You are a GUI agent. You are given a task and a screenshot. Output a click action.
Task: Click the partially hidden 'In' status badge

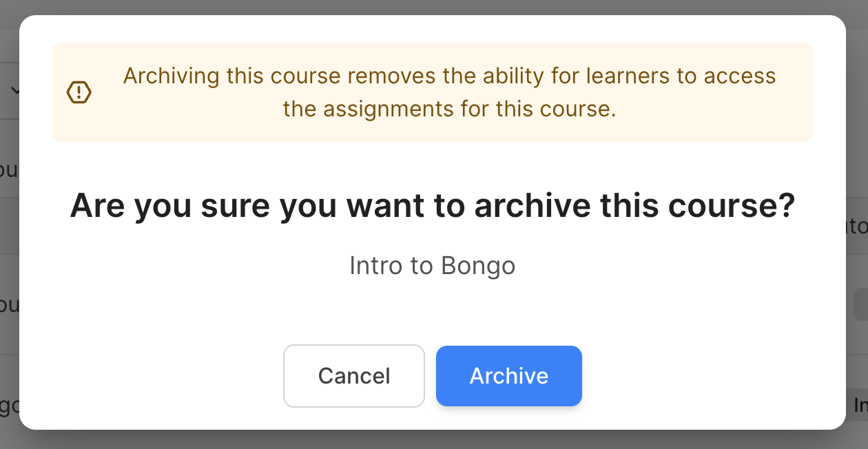(860, 406)
